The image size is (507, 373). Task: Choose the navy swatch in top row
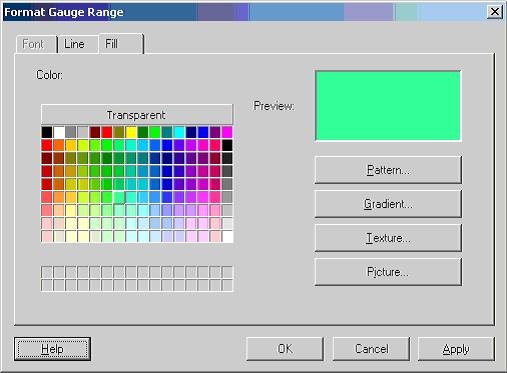pyautogui.click(x=191, y=132)
